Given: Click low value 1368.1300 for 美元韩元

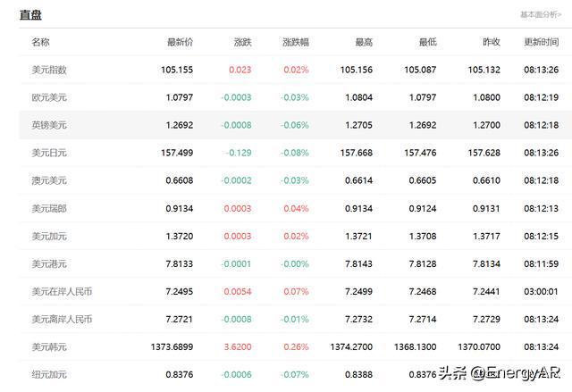Looking at the screenshot, I should point(415,346).
